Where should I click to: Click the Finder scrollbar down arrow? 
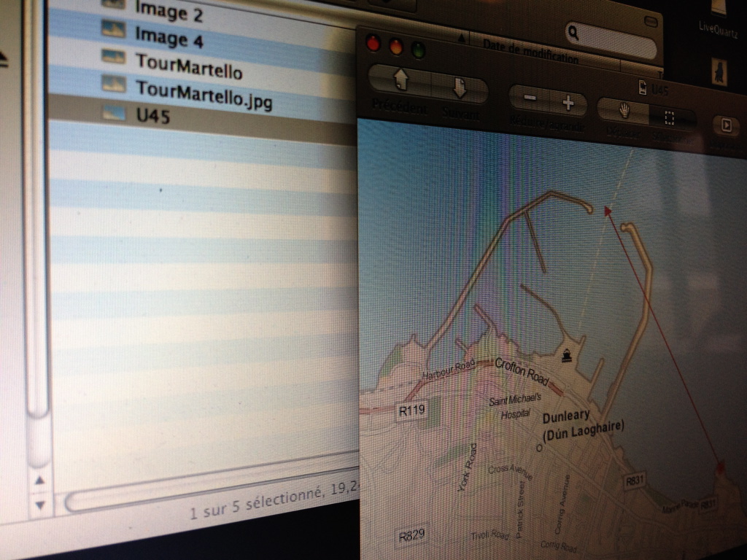click(40, 505)
